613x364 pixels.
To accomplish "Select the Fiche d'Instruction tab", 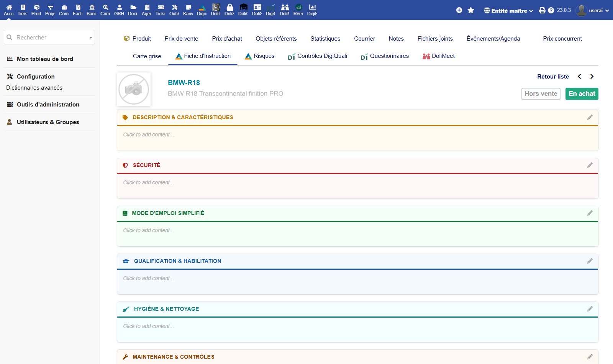I will click(203, 56).
